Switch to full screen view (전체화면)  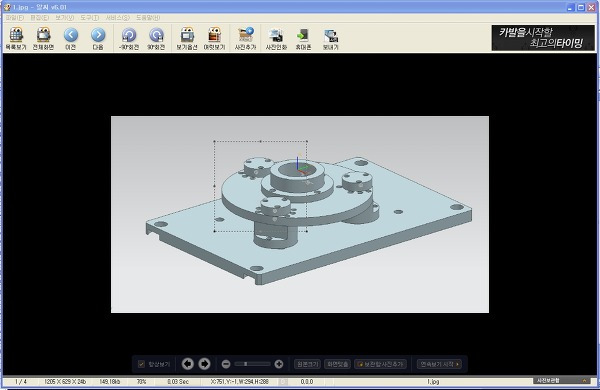click(43, 38)
